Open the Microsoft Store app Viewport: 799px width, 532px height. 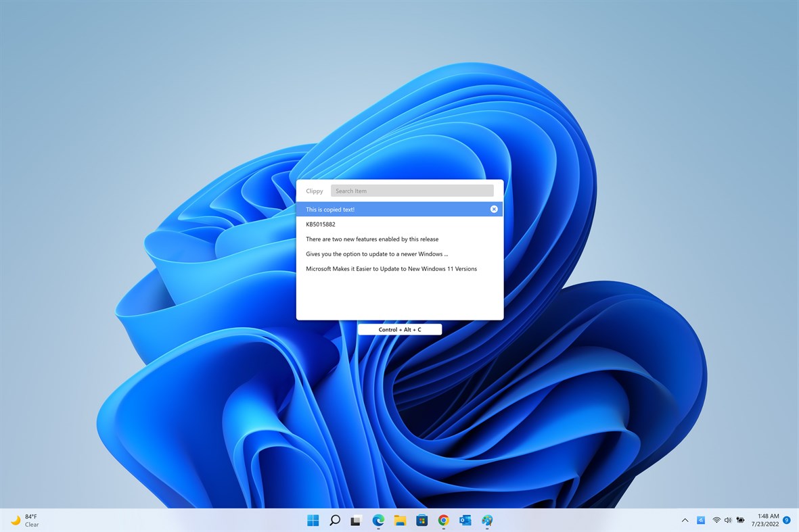[421, 521]
